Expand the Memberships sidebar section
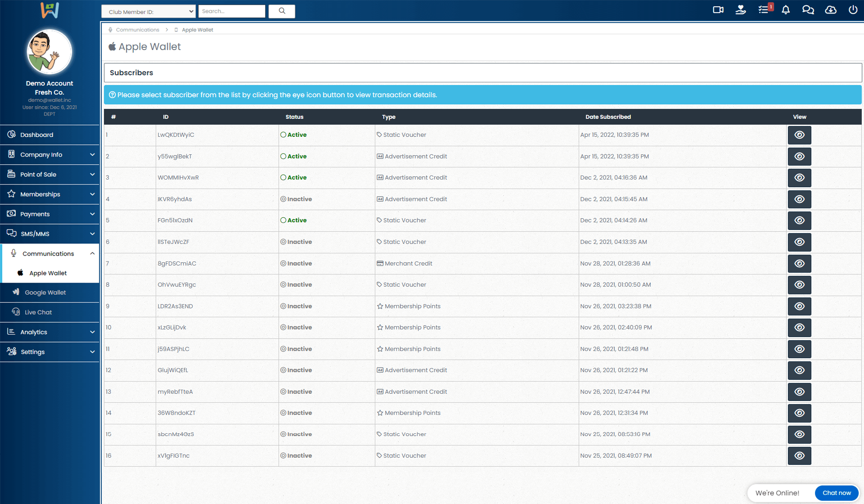The image size is (864, 504). click(49, 194)
